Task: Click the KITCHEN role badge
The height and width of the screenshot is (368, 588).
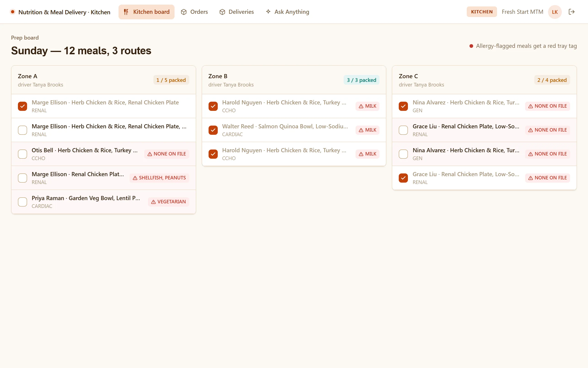Action: tap(482, 12)
